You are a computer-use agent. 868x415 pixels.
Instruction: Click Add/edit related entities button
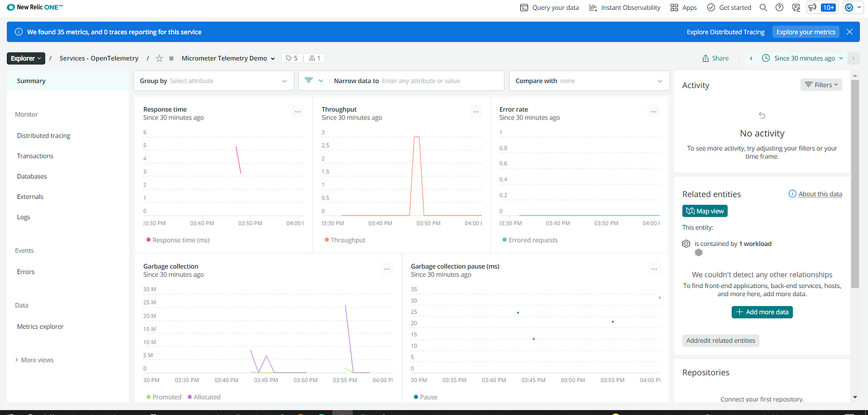click(720, 341)
